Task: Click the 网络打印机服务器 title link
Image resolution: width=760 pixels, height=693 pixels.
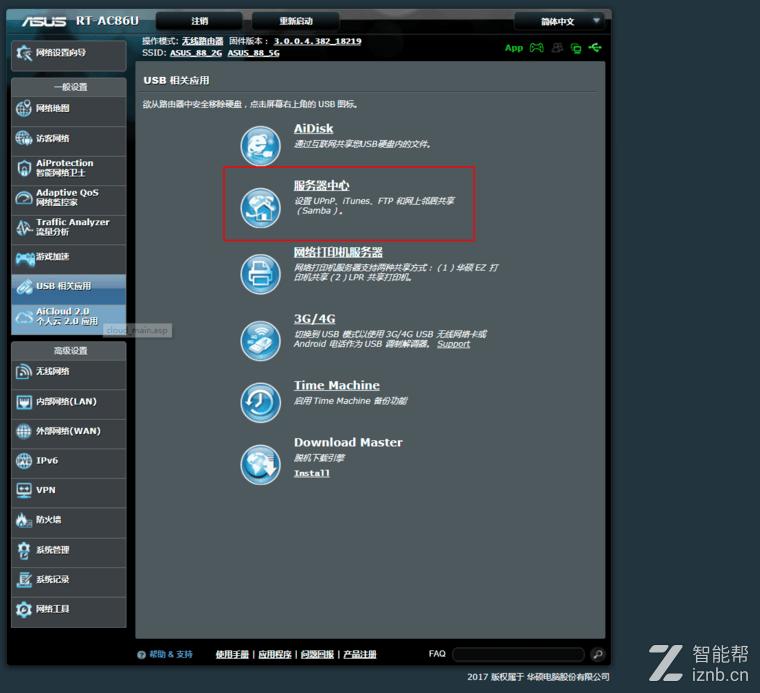Action: tap(338, 252)
